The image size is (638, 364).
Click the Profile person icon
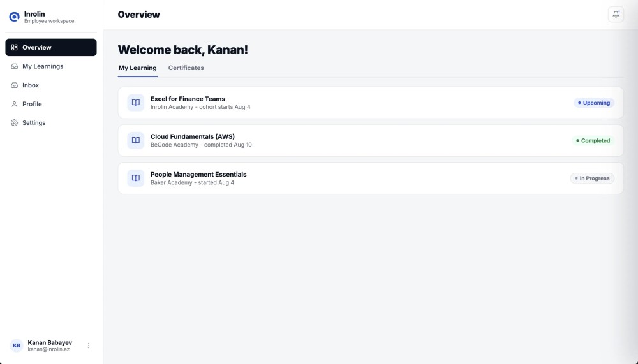[x=14, y=104]
